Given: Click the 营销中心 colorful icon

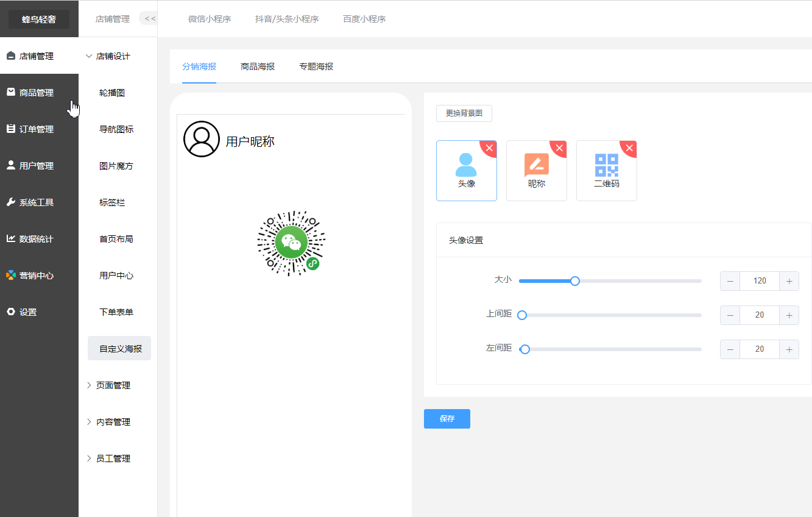Looking at the screenshot, I should 10,275.
